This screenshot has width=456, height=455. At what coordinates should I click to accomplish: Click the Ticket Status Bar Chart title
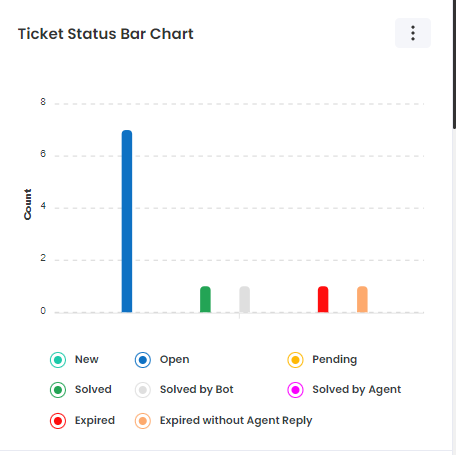(105, 34)
